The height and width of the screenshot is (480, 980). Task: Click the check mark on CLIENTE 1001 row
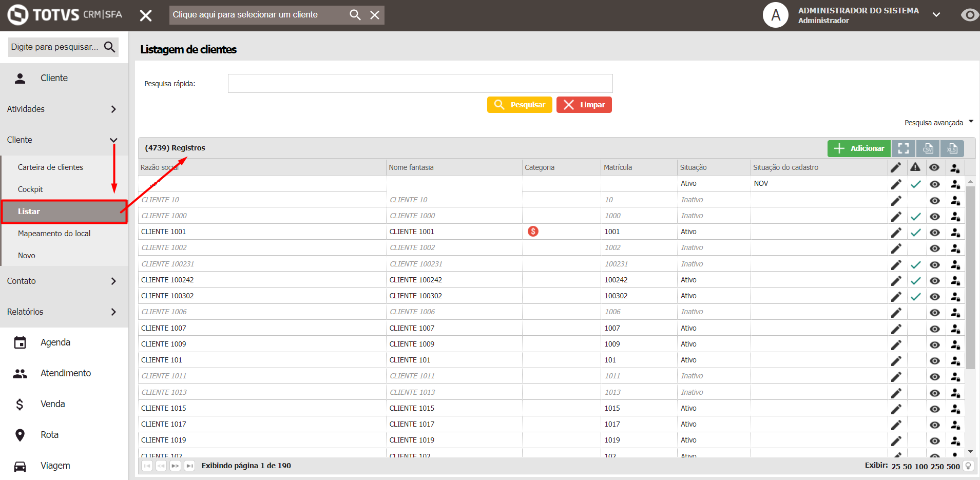pyautogui.click(x=915, y=232)
